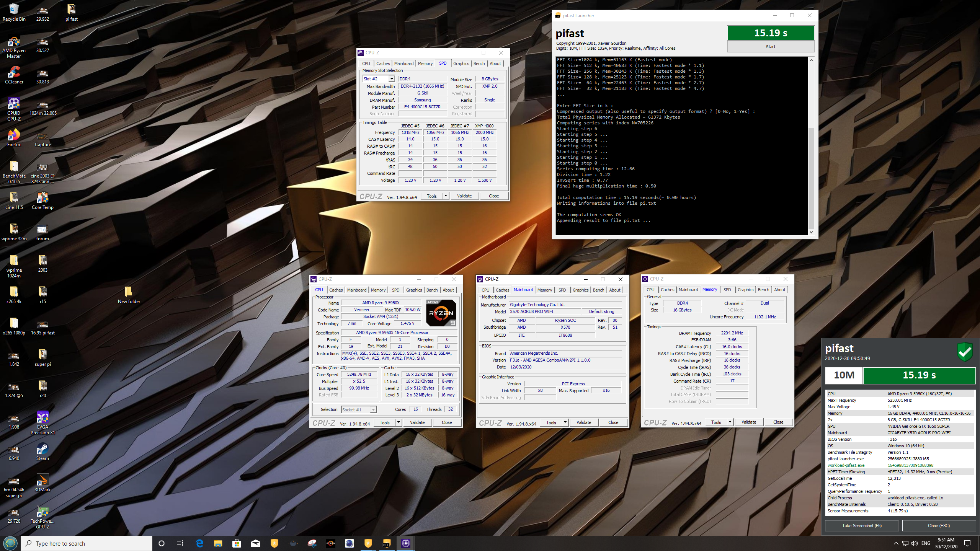
Task: Launch 3DMark desktop shortcut
Action: [x=42, y=483]
